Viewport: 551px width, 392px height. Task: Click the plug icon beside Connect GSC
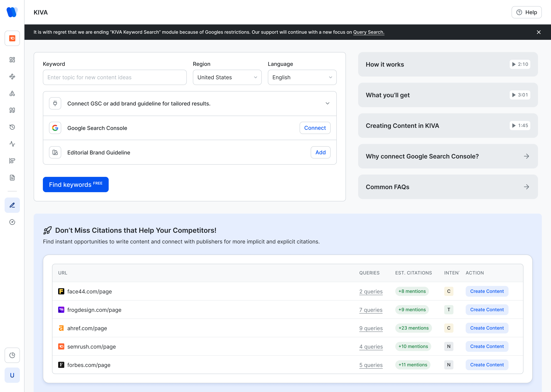click(55, 103)
